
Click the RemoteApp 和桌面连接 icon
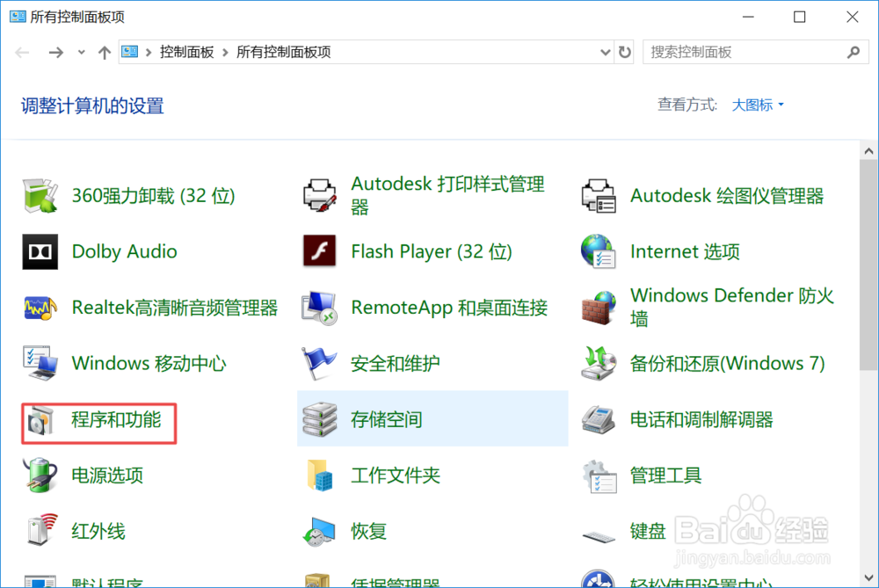click(320, 307)
